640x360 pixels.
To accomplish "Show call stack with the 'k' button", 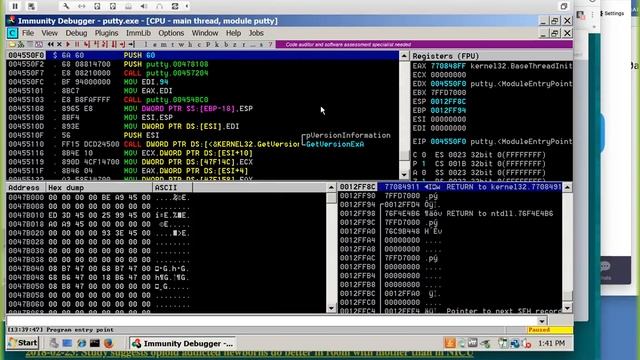I will point(216,44).
